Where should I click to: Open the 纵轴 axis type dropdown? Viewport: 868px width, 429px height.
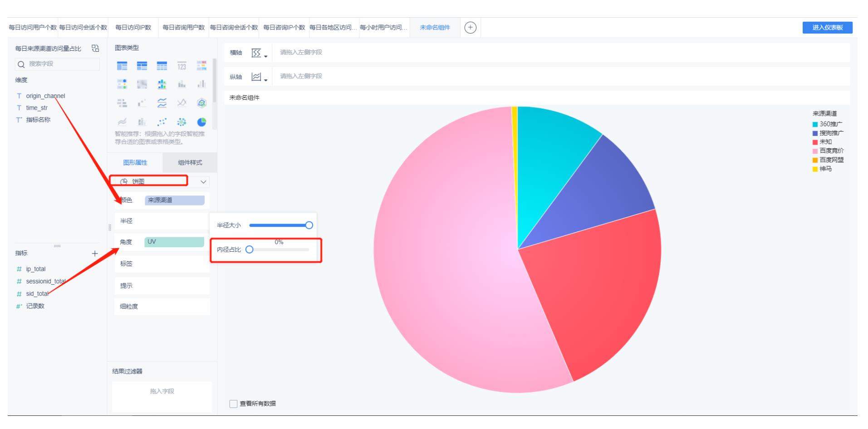pos(260,77)
